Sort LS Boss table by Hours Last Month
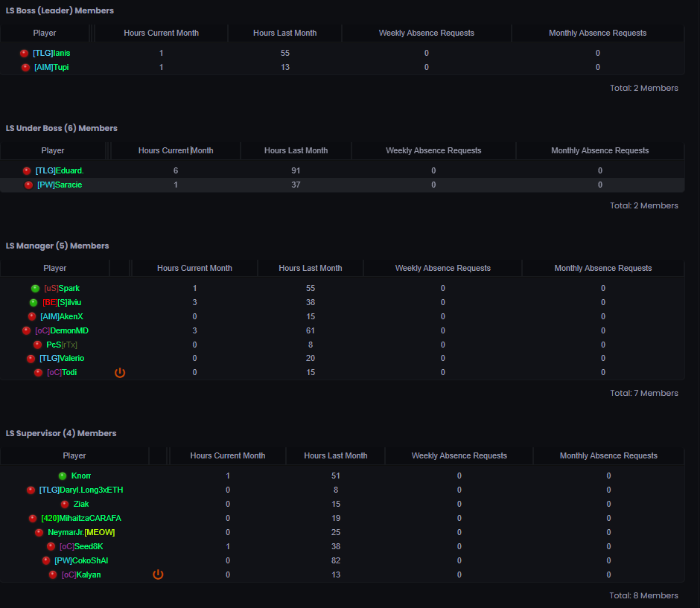 click(x=284, y=33)
